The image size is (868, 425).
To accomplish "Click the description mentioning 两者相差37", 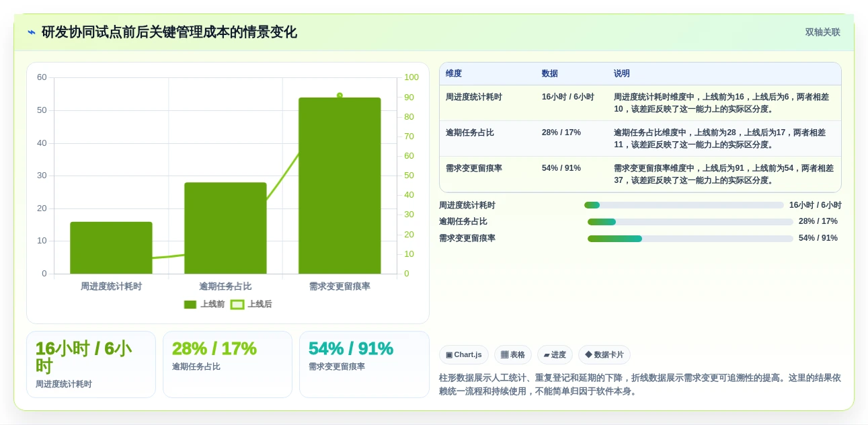I will pos(723,174).
